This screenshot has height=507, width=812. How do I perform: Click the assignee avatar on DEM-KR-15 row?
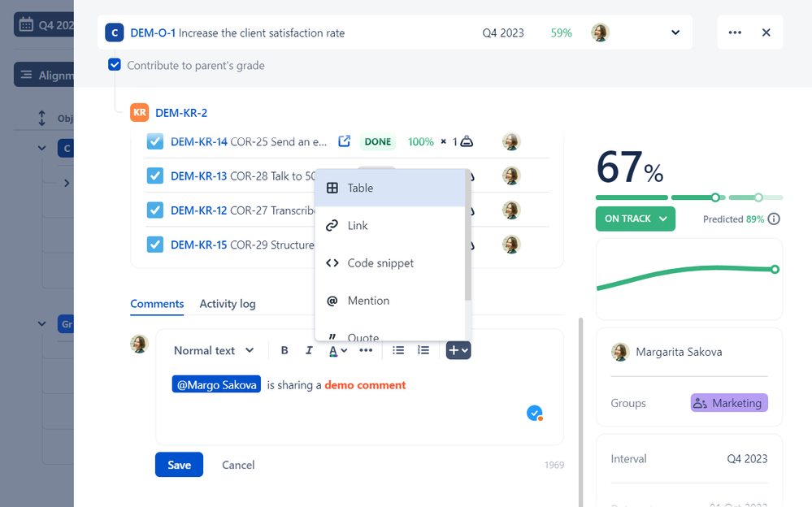[x=511, y=244]
